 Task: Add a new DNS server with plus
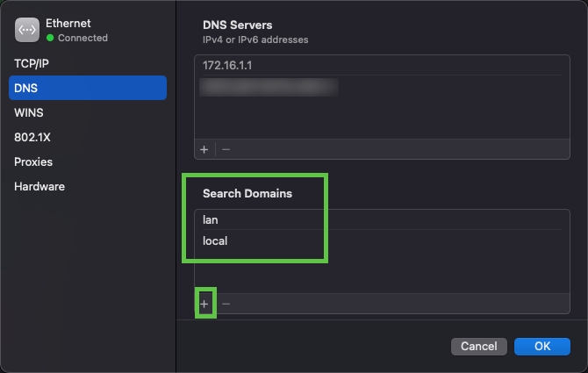tap(204, 149)
